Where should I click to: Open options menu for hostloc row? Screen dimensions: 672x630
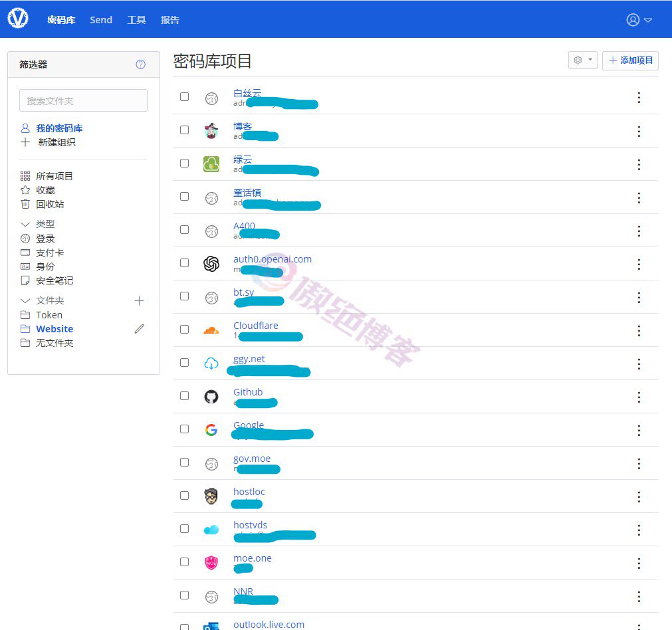639,496
